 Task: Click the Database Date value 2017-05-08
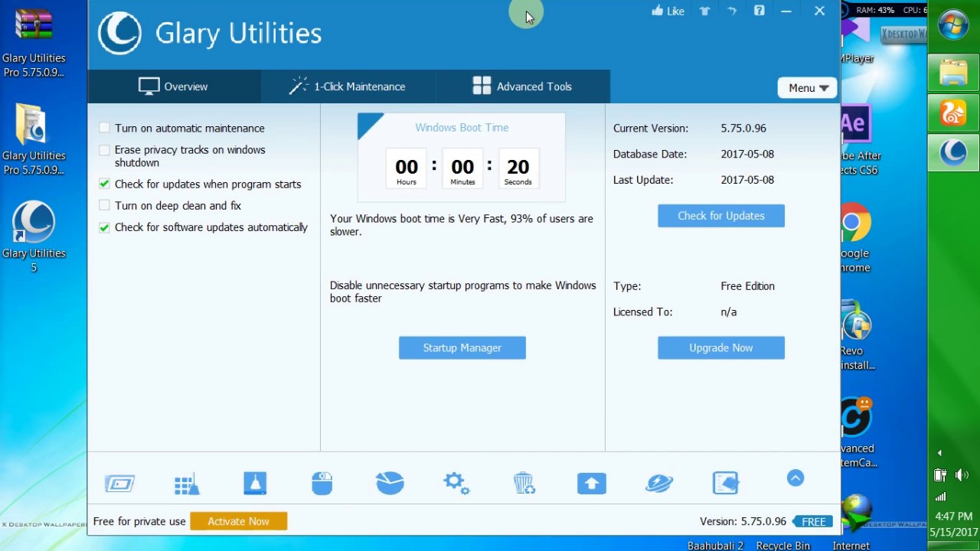coord(747,154)
